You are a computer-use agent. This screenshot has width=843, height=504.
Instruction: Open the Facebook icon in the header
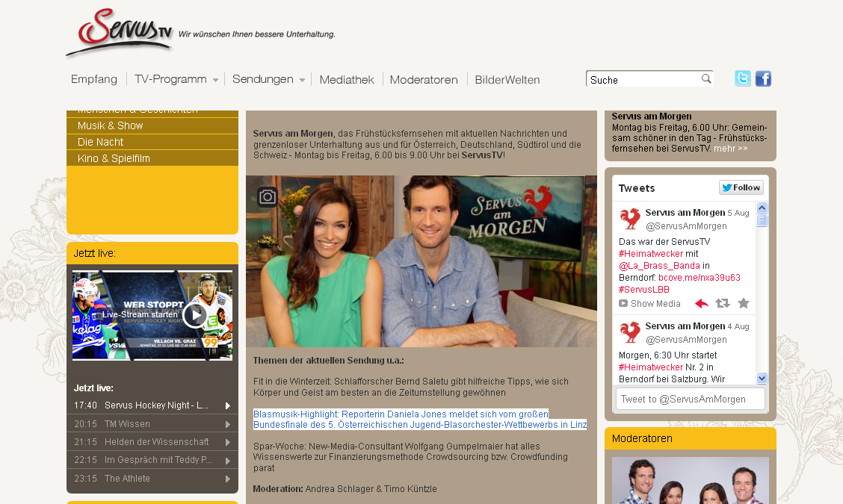763,78
